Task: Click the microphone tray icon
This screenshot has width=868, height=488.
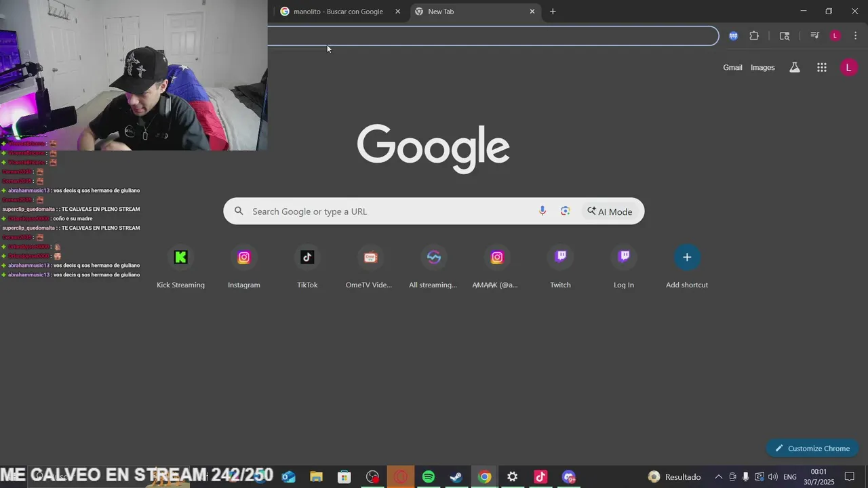Action: (x=746, y=477)
